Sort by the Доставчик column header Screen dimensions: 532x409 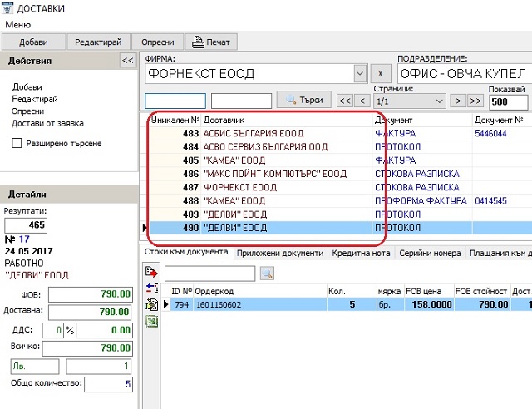[287, 120]
